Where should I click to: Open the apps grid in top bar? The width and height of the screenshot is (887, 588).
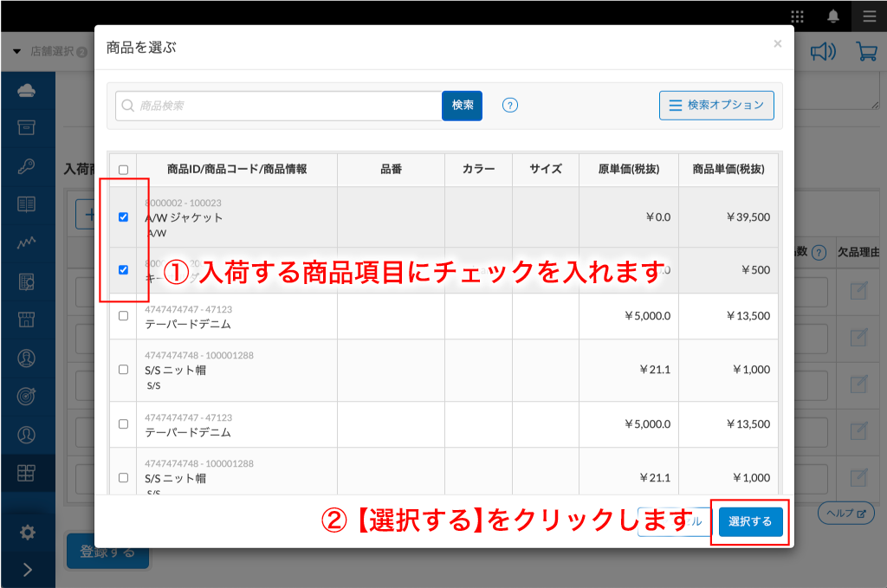797,16
